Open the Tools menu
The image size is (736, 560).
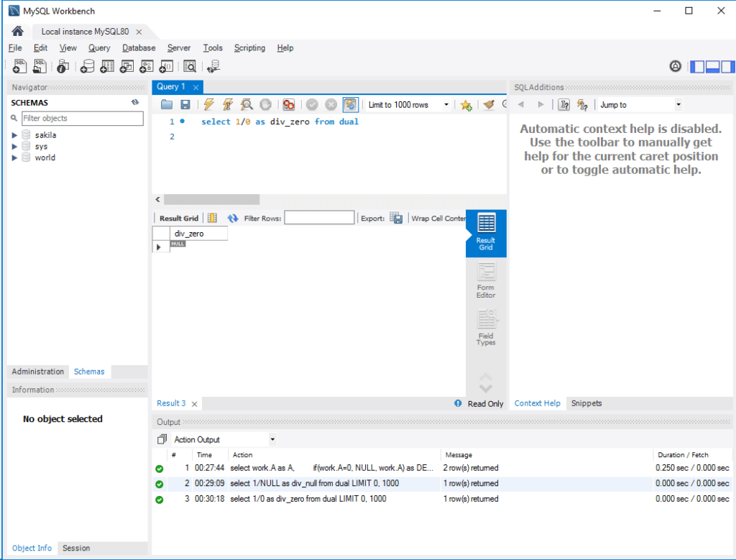[x=213, y=48]
